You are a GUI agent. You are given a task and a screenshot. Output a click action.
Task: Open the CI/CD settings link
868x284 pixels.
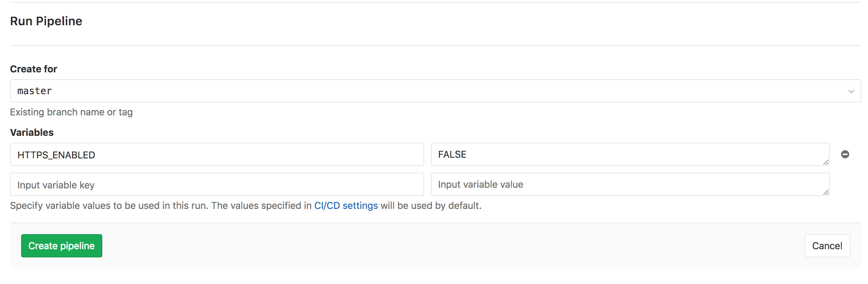click(x=345, y=205)
